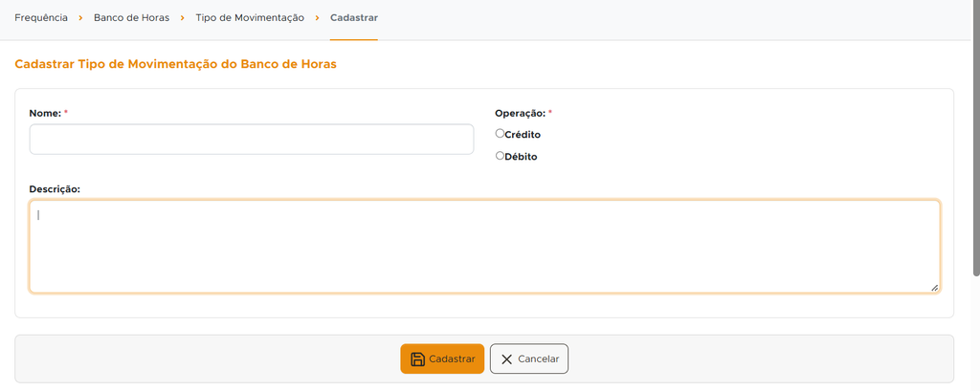Click the orange Cadastrar save button
This screenshot has height=391, width=980.
tap(442, 358)
